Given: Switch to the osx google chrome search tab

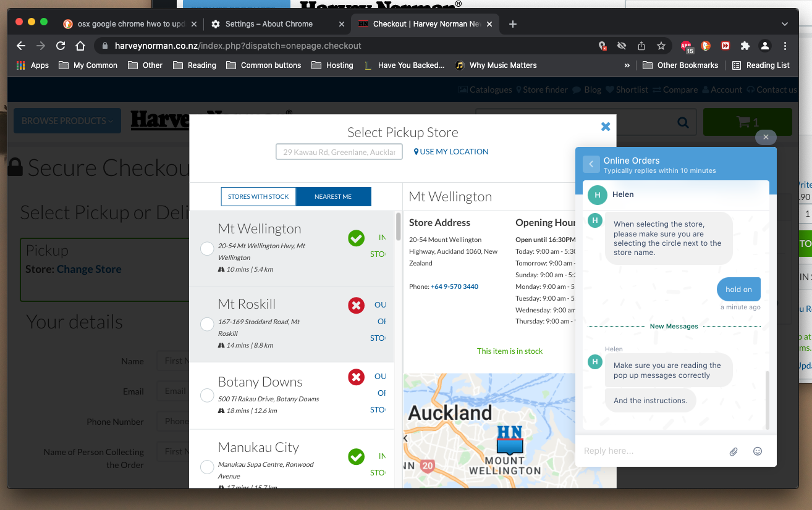Looking at the screenshot, I should pos(129,24).
